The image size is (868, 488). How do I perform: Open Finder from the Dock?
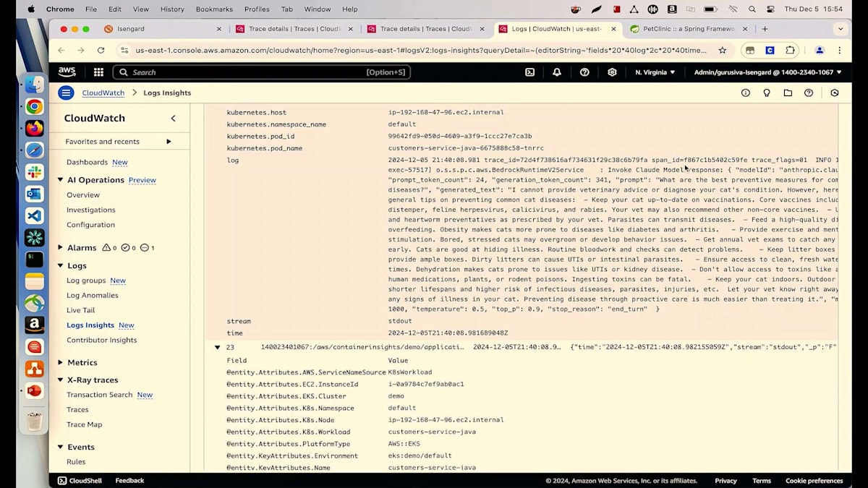(34, 85)
